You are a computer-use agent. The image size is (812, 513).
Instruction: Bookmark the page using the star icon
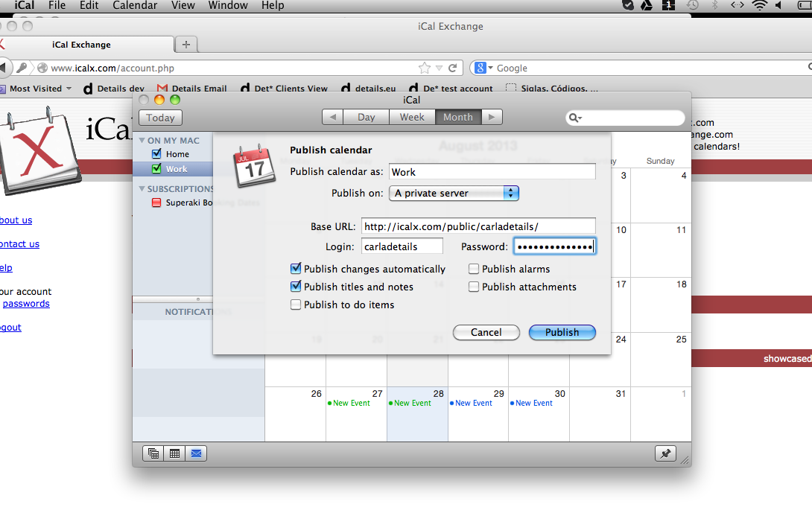424,68
